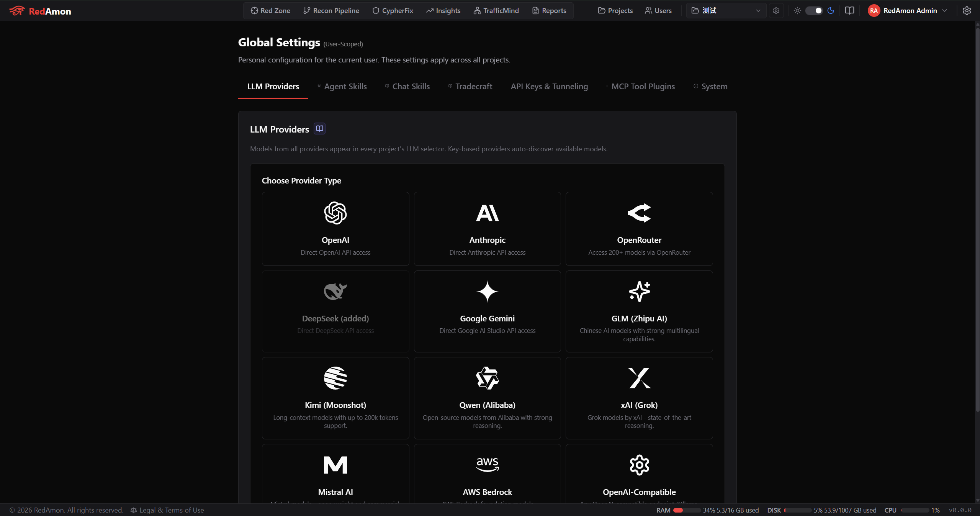
Task: Switch to the Chat Skills tab
Action: click(407, 87)
